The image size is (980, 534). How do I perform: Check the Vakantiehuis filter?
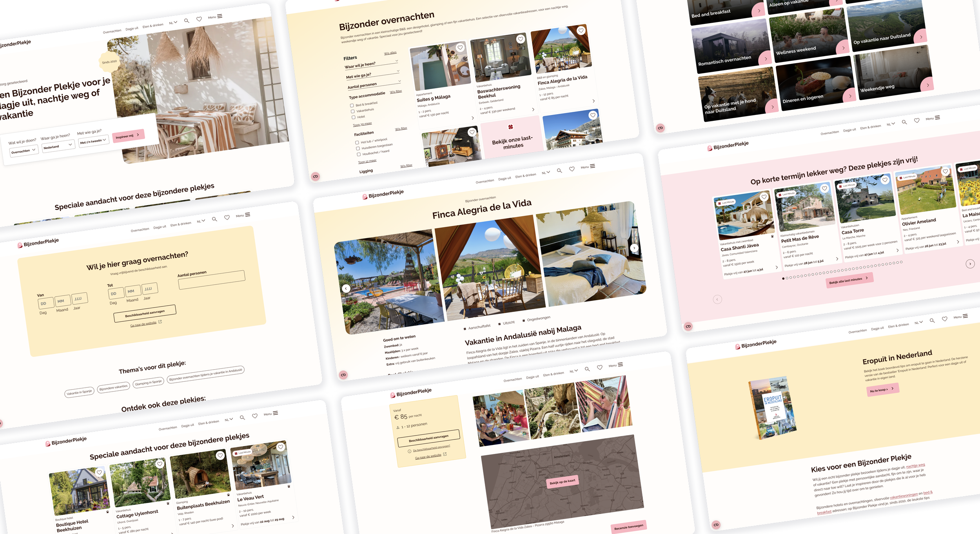point(353,111)
